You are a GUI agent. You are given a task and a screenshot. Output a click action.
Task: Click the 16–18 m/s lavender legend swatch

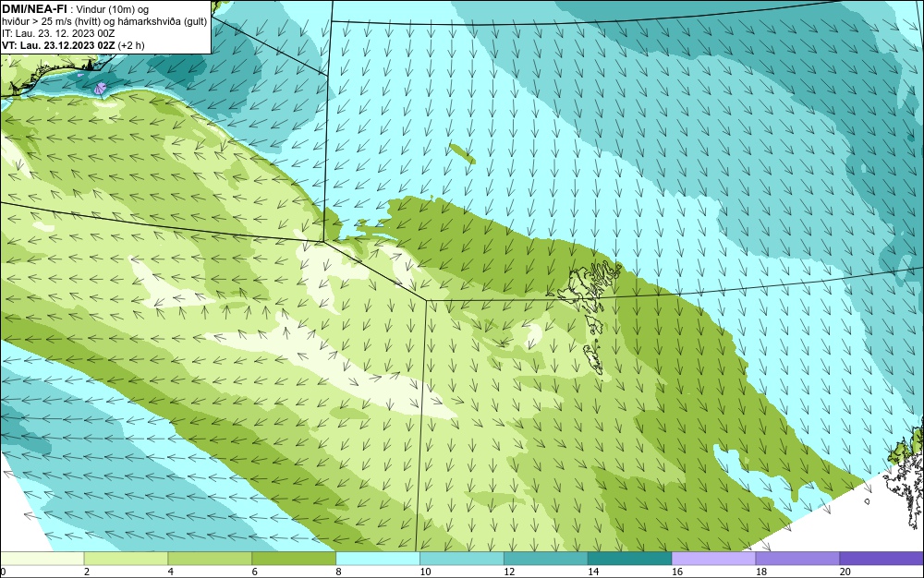[713, 559]
